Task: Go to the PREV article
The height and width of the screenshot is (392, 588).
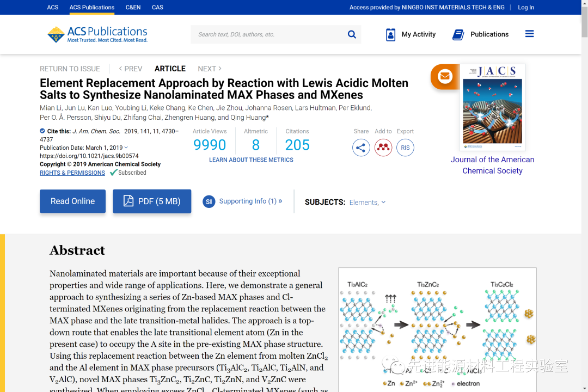Action: point(131,69)
